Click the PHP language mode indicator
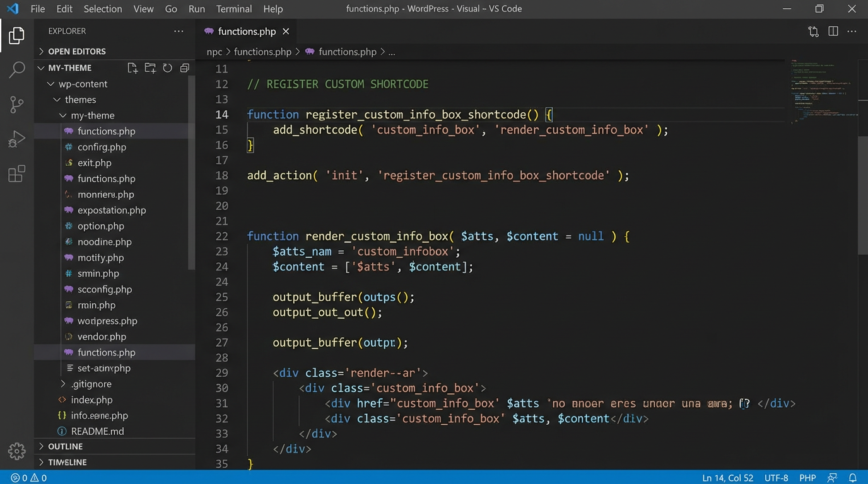Viewport: 868px width, 484px height. 809,478
